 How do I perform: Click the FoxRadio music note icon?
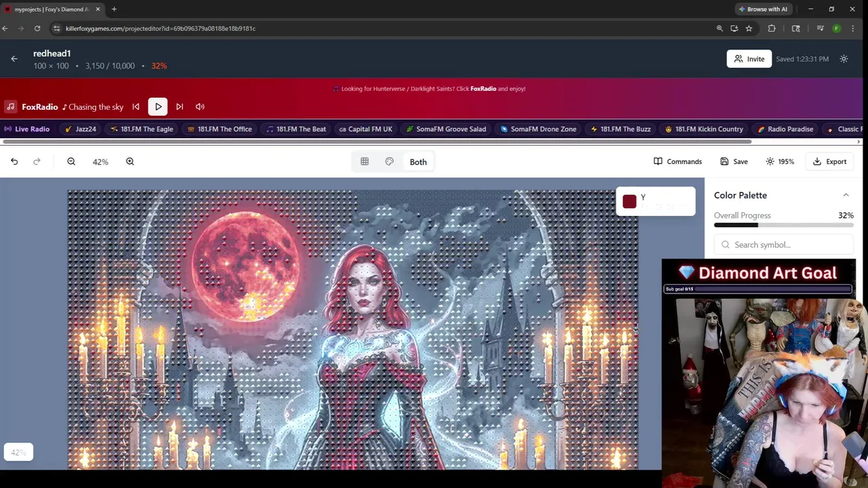pyautogui.click(x=10, y=106)
